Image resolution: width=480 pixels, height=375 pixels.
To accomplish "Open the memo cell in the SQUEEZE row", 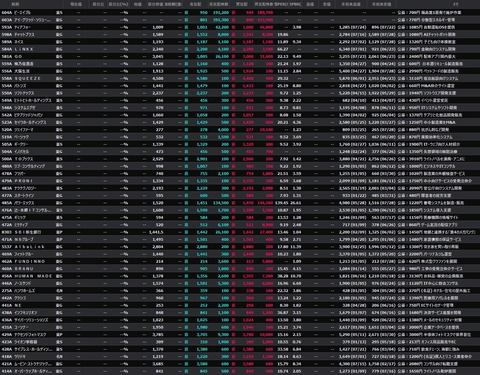I will tap(428, 79).
